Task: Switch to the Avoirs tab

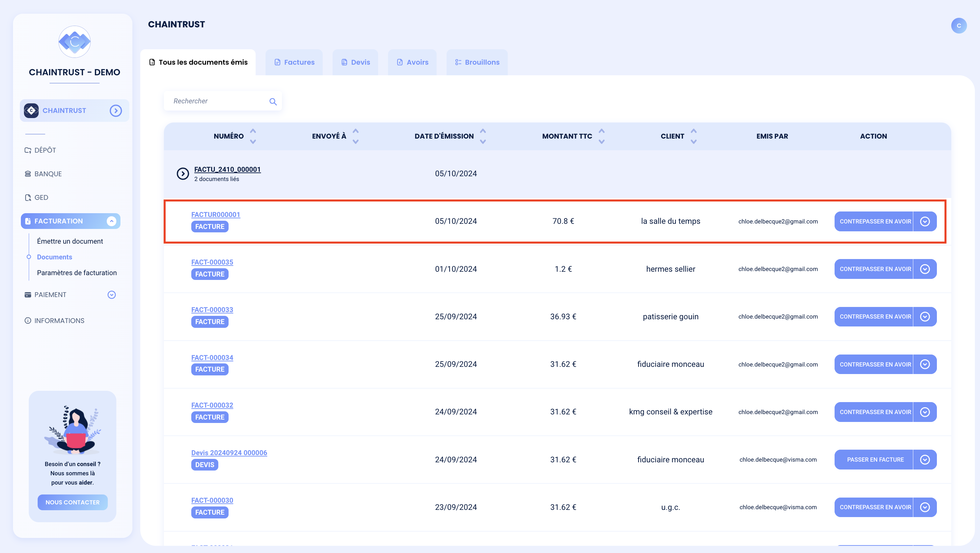Action: pyautogui.click(x=412, y=62)
